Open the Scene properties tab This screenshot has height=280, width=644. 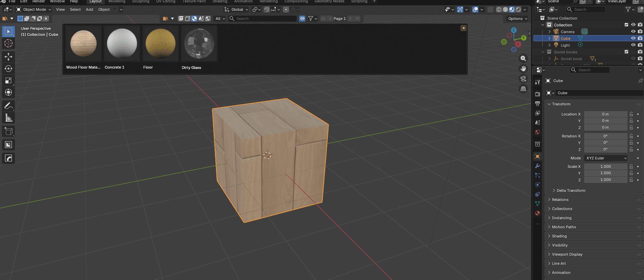point(538,123)
